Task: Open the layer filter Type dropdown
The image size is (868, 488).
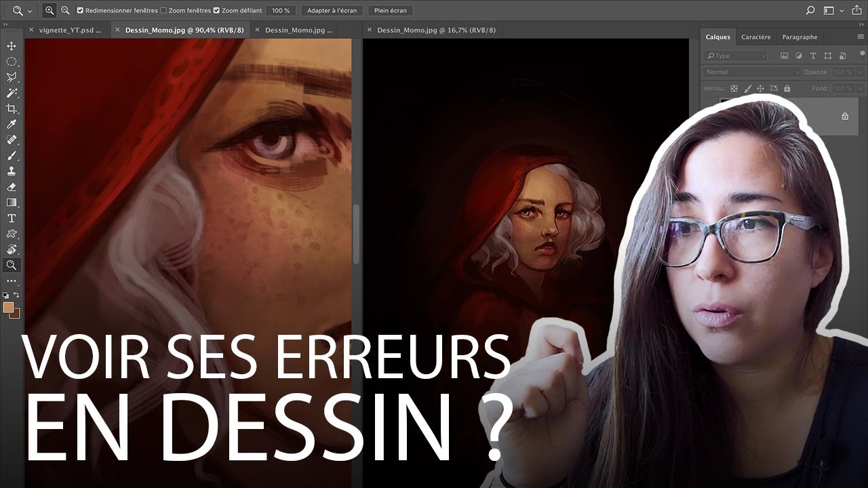Action: point(735,56)
